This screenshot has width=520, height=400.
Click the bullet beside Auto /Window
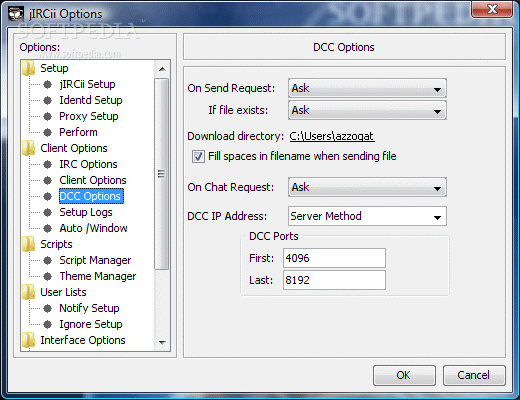click(x=48, y=228)
